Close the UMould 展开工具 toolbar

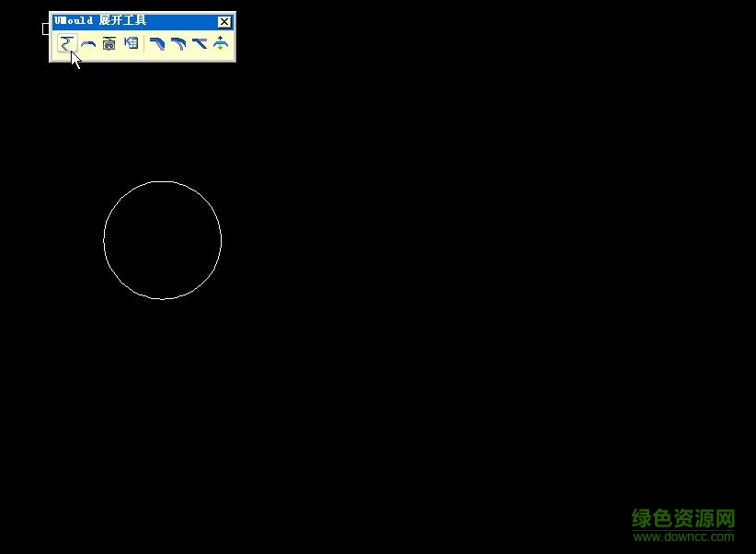[x=223, y=21]
